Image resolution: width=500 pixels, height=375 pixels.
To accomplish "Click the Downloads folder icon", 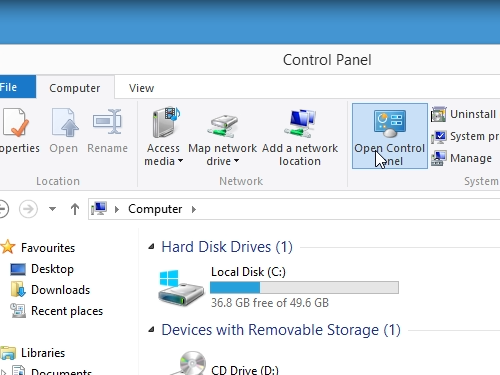I will (18, 289).
